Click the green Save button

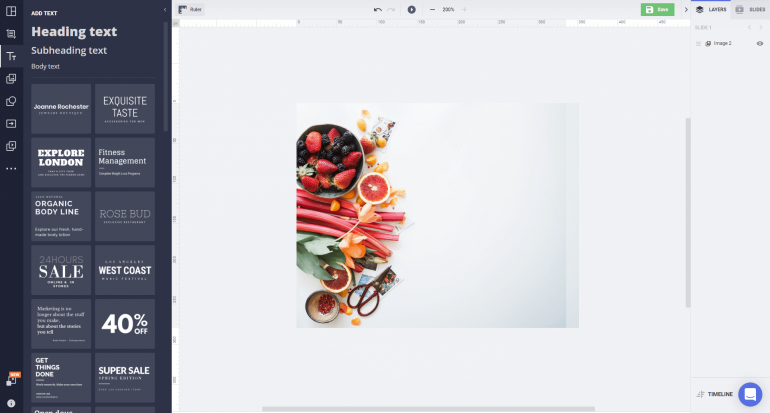[657, 9]
